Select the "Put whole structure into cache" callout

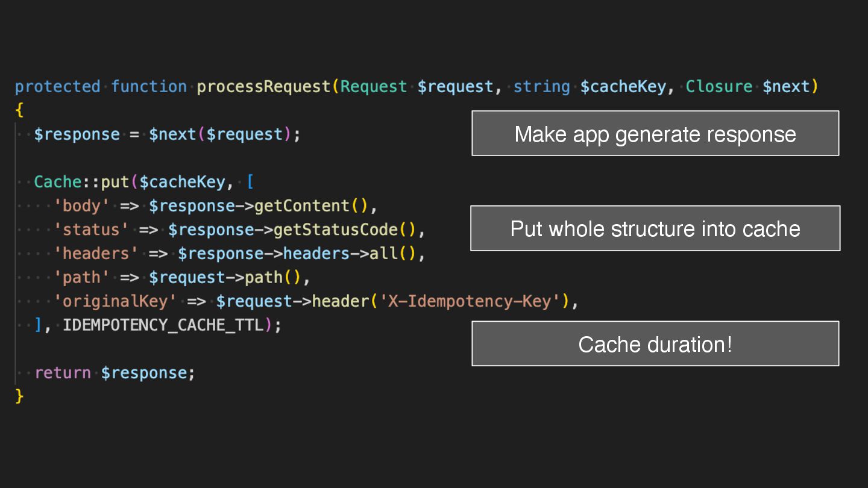655,228
